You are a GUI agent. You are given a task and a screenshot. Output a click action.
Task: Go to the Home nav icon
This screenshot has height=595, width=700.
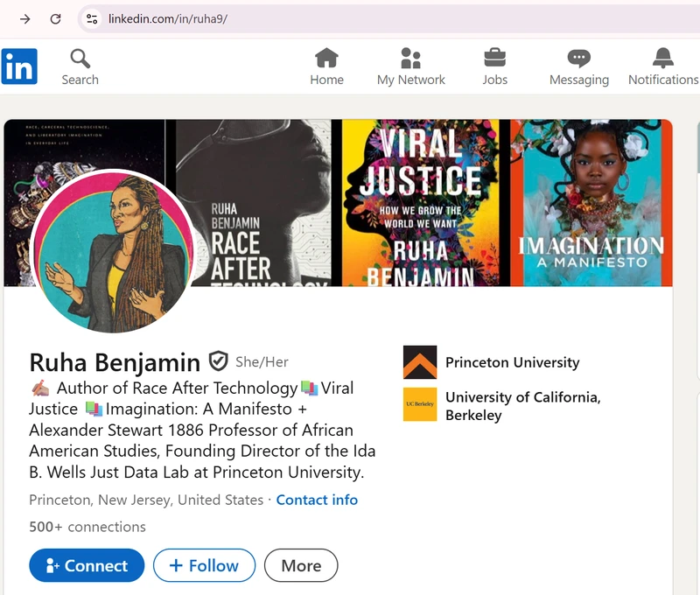point(326,58)
